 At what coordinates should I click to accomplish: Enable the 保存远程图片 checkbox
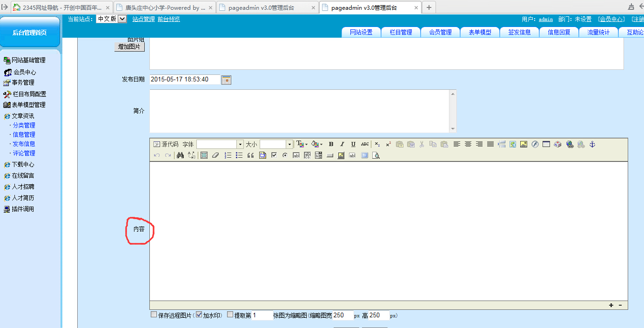point(154,315)
